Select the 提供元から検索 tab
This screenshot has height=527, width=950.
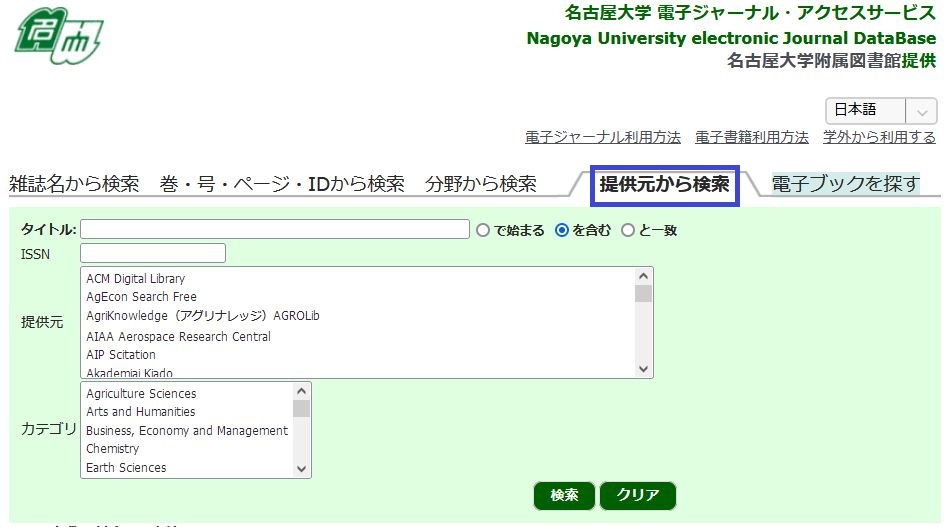click(665, 185)
